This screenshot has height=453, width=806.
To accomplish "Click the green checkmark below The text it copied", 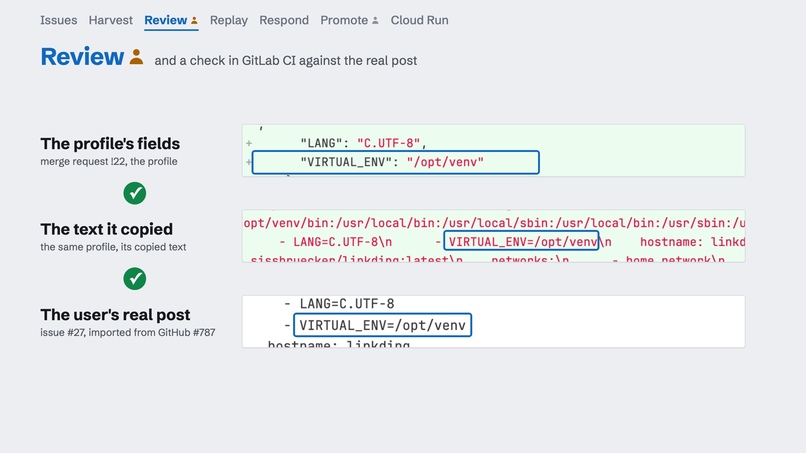I will [x=135, y=279].
